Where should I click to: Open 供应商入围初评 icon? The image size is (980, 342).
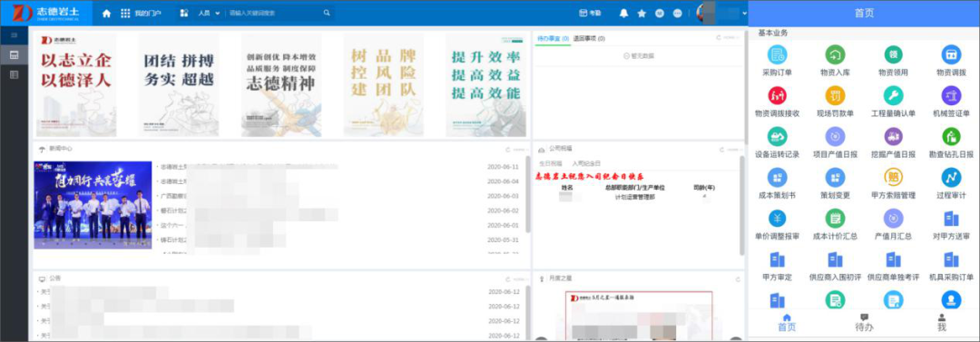(x=835, y=259)
